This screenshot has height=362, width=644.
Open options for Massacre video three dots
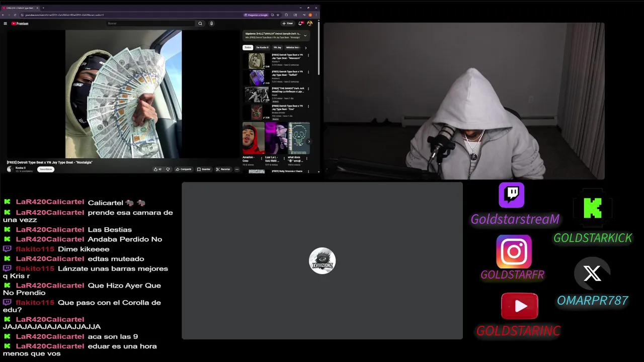(x=308, y=55)
